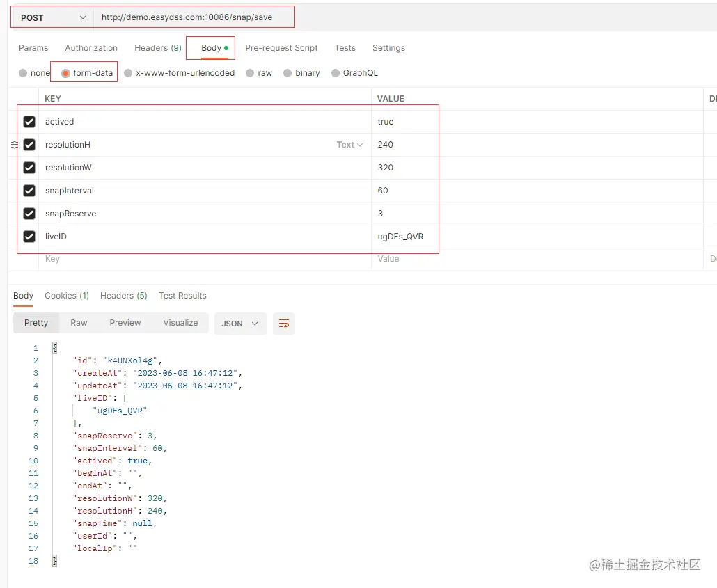
Task: Click the "id": "k4UNXol4g" response line
Action: coord(117,360)
